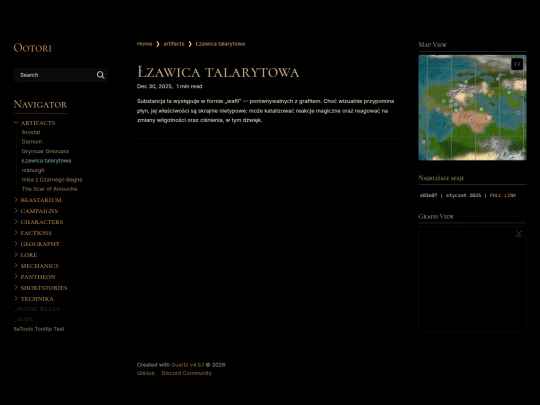Click the empty Graph View canvas
540x405 pixels.
pos(472,279)
